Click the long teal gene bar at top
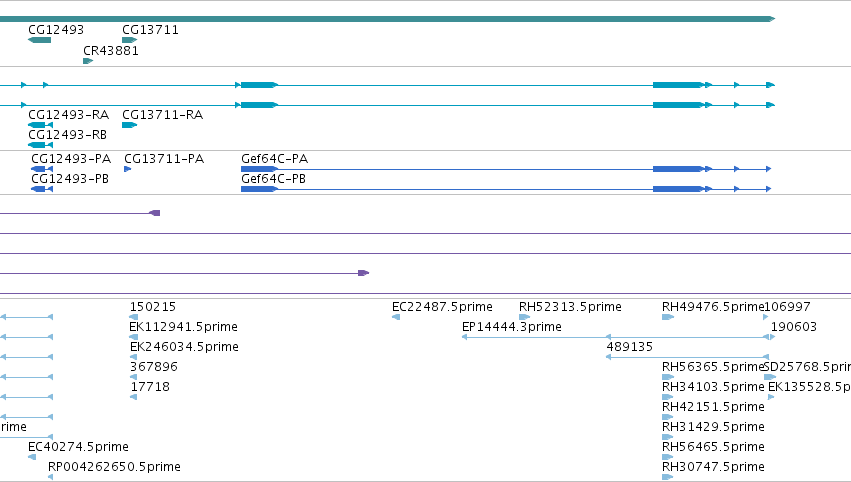The image size is (851, 482). pos(388,19)
